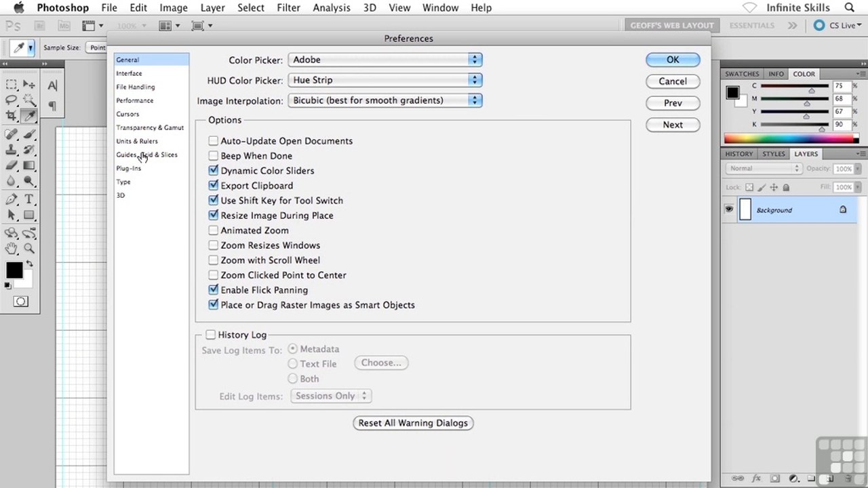Check Zoom with Scroll Wheel
The width and height of the screenshot is (868, 488).
click(x=214, y=260)
